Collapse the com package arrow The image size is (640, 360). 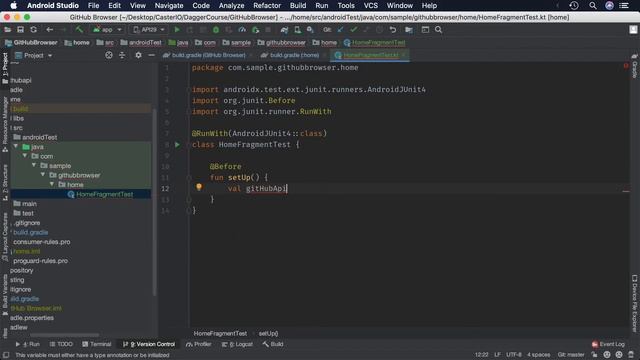25,156
